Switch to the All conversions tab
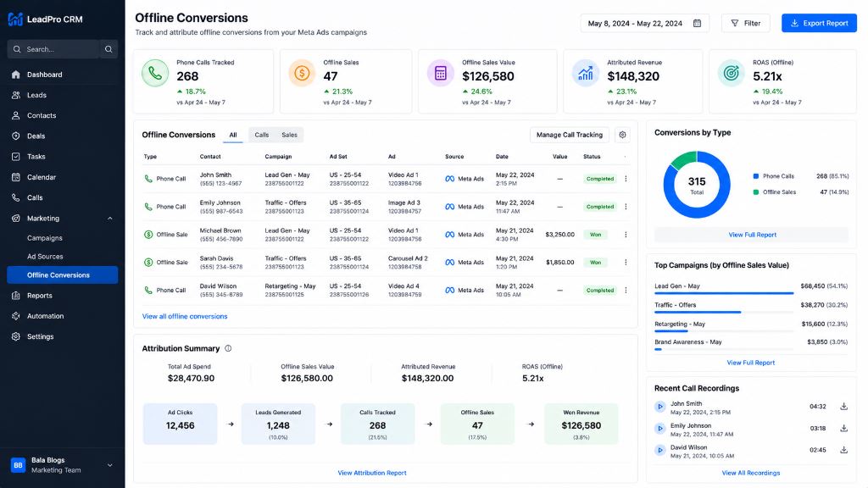The image size is (868, 488). click(233, 135)
